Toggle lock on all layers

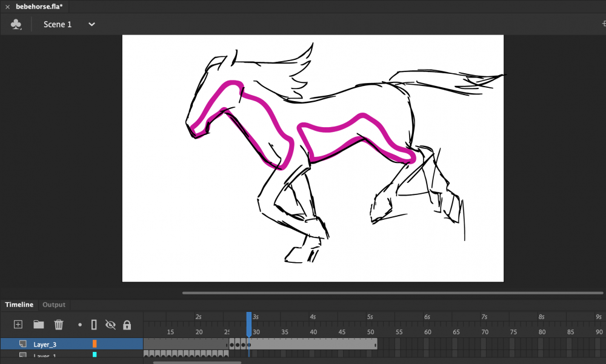click(x=127, y=325)
